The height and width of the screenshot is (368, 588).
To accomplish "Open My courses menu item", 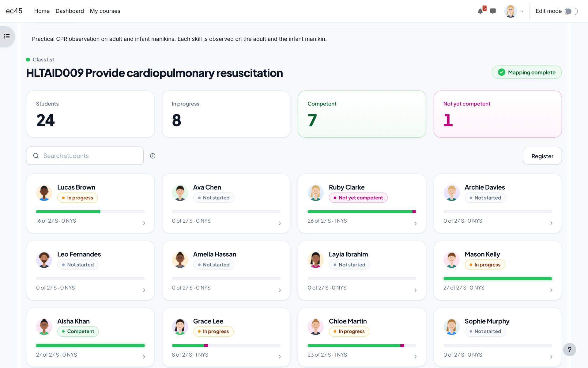I will point(105,11).
